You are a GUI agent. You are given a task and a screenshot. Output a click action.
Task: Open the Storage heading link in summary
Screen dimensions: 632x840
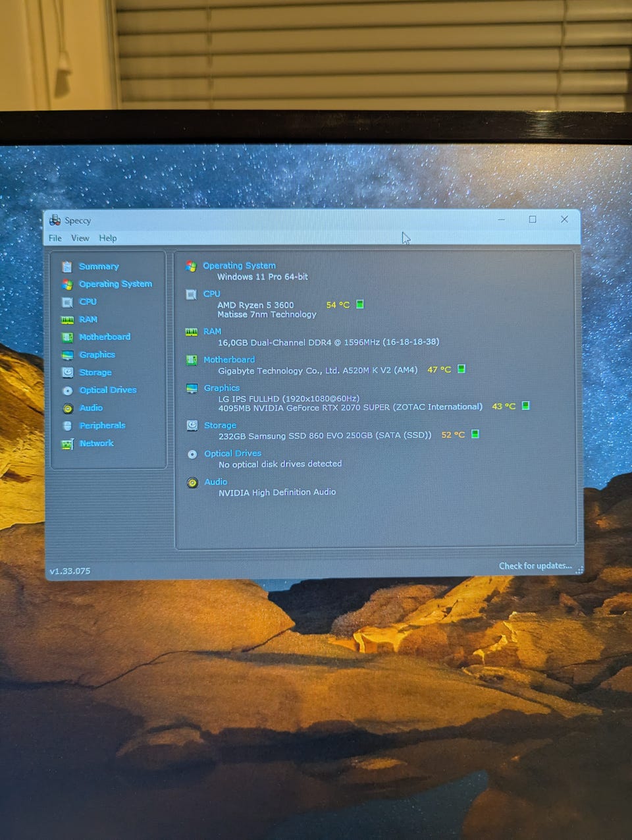coord(220,425)
